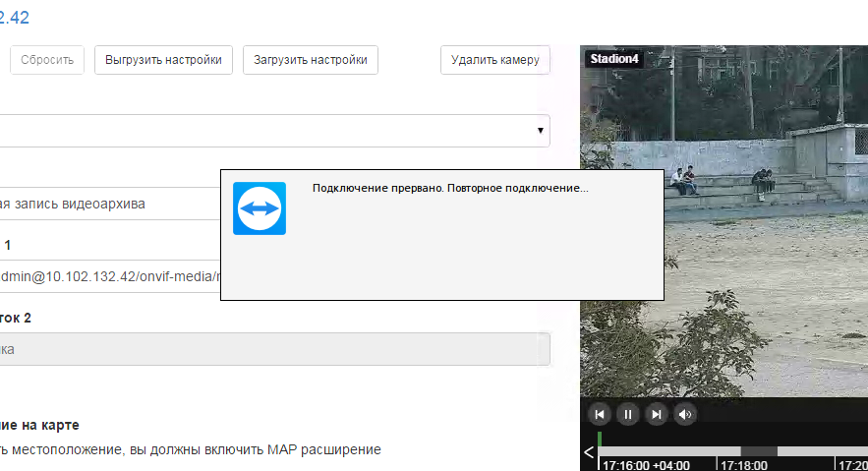Click the blue '.42' page title
This screenshot has width=868, height=471.
point(15,17)
